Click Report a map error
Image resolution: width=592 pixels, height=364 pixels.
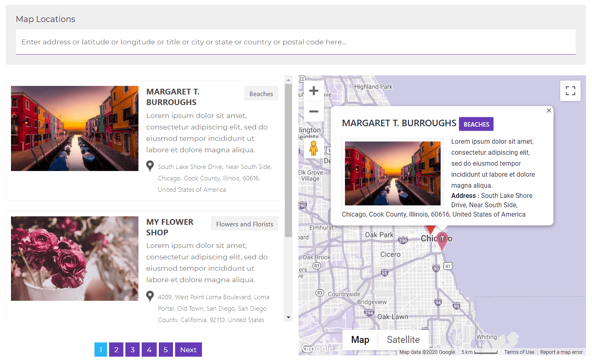click(561, 352)
